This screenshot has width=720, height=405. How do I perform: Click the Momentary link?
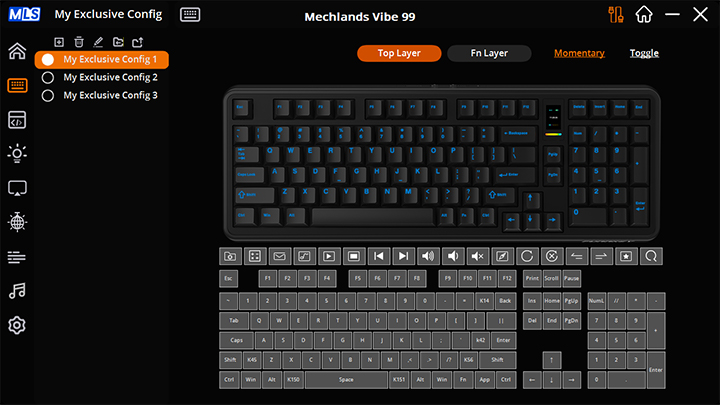579,53
